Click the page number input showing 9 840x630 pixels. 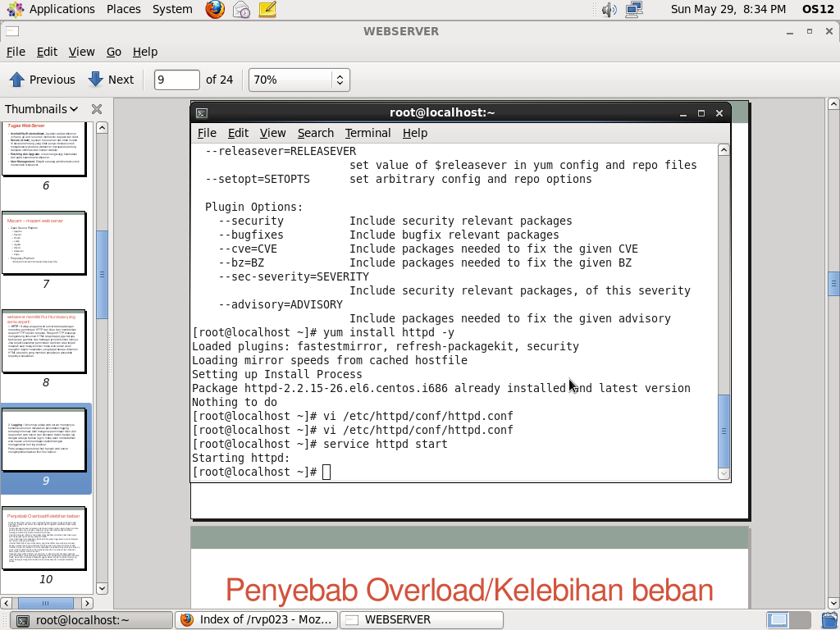pyautogui.click(x=176, y=80)
